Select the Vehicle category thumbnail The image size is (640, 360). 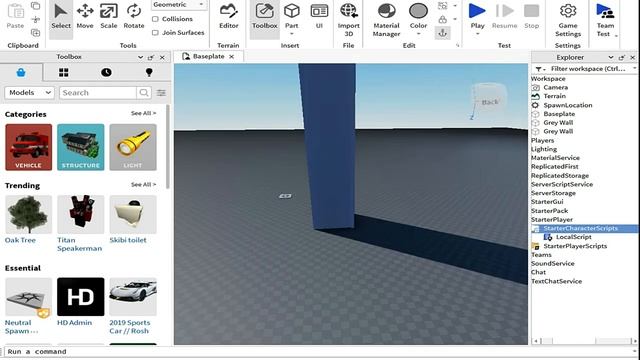[x=29, y=147]
